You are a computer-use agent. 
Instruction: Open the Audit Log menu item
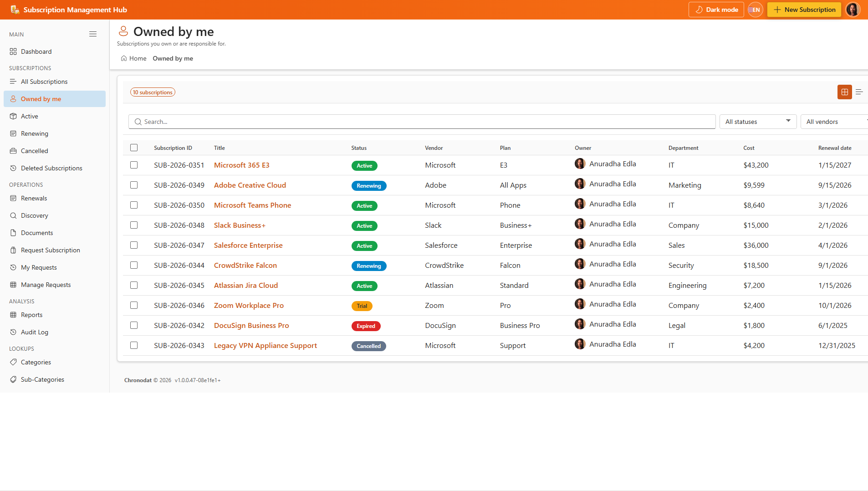pos(55,332)
